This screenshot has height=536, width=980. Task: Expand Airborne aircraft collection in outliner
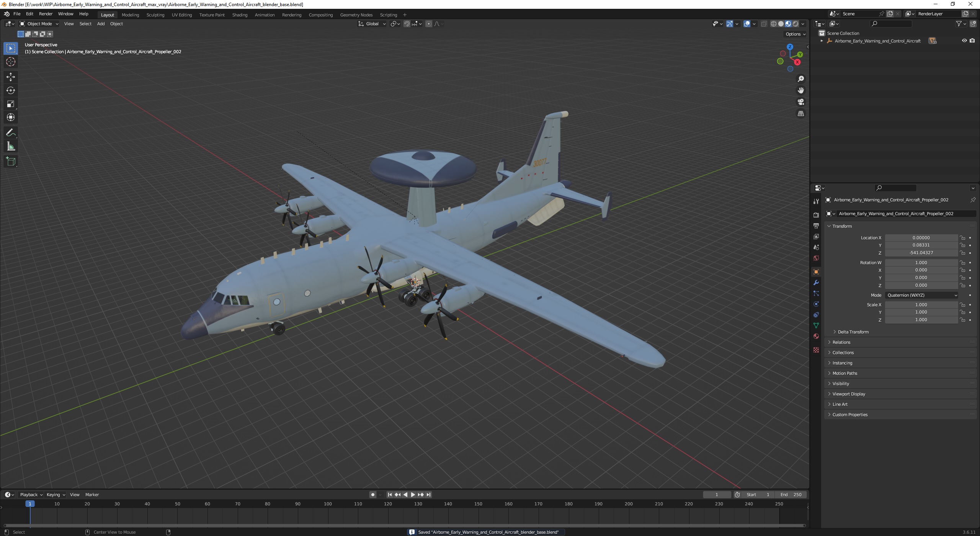click(x=822, y=41)
